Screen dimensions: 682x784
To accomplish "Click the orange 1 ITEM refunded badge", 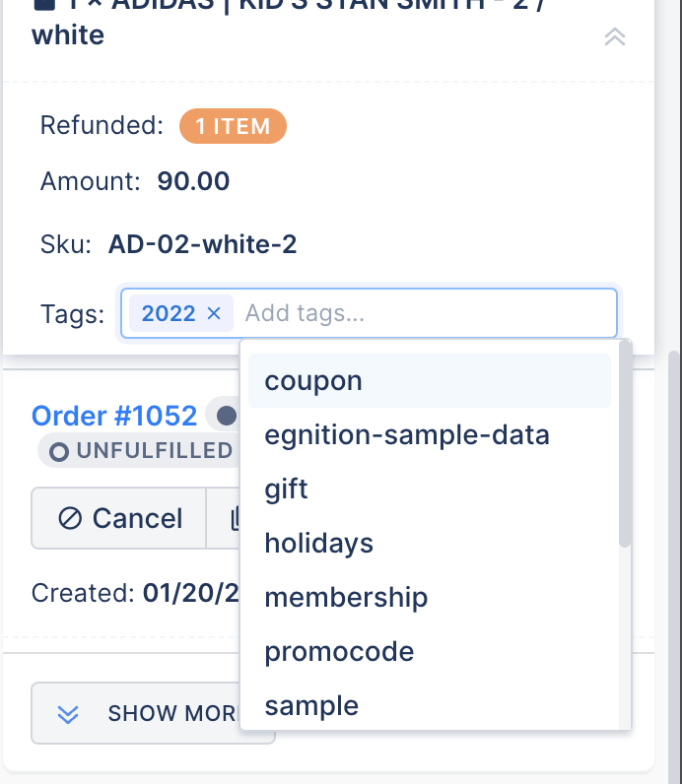I will (x=233, y=126).
